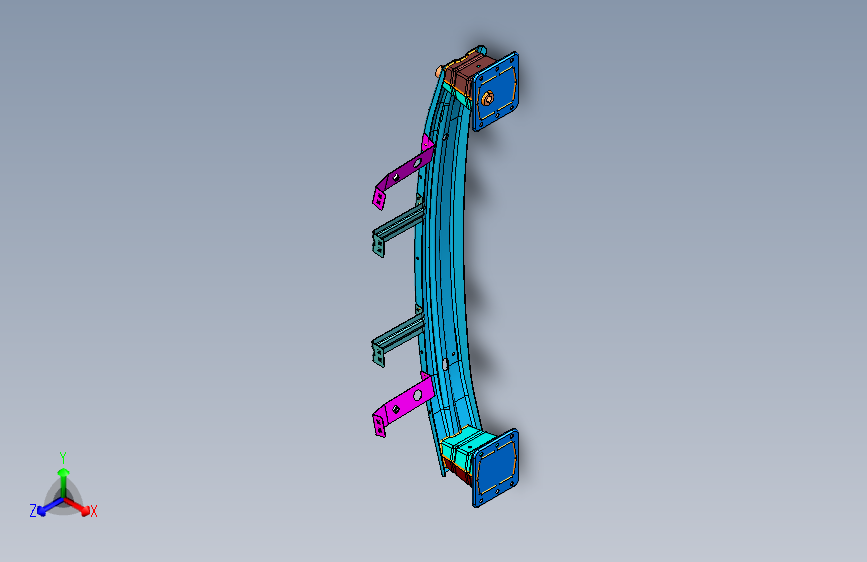Image resolution: width=867 pixels, height=562 pixels.
Task: Click the blue Z axis arrow of the triad
Action: pyautogui.click(x=49, y=507)
